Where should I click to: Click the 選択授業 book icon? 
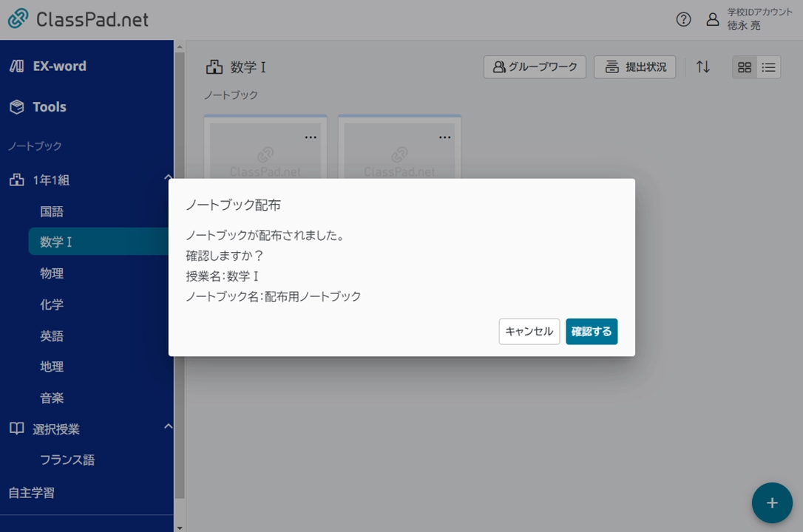(x=17, y=429)
